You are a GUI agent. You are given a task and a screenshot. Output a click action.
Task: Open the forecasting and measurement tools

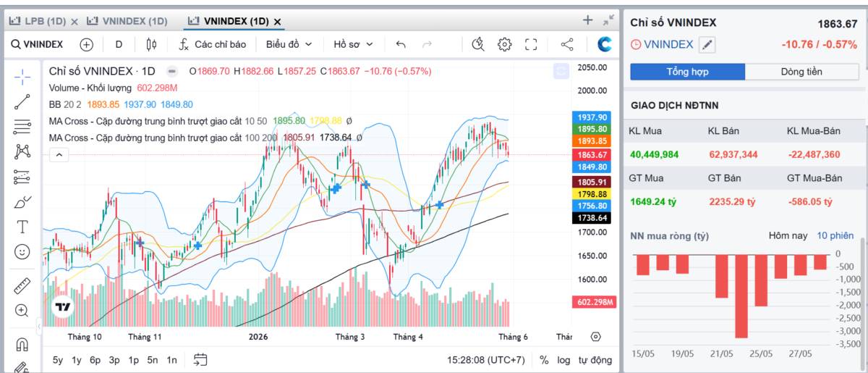tap(22, 177)
